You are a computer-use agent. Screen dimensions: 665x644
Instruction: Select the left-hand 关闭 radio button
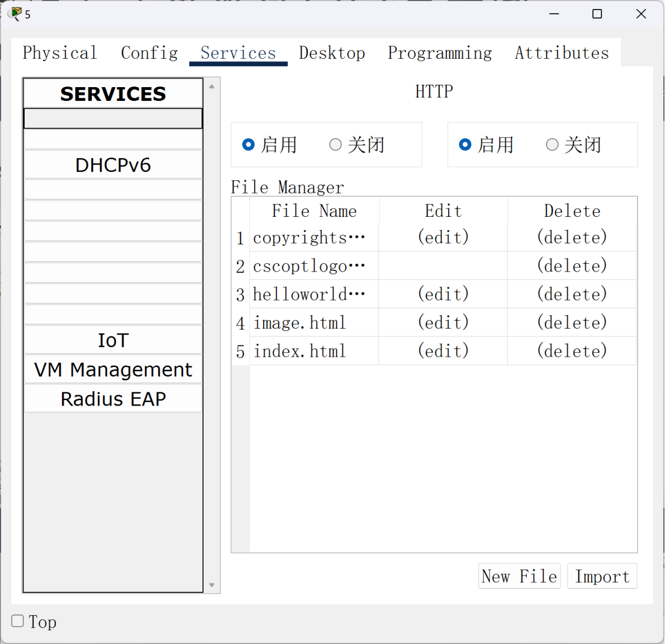pyautogui.click(x=335, y=145)
